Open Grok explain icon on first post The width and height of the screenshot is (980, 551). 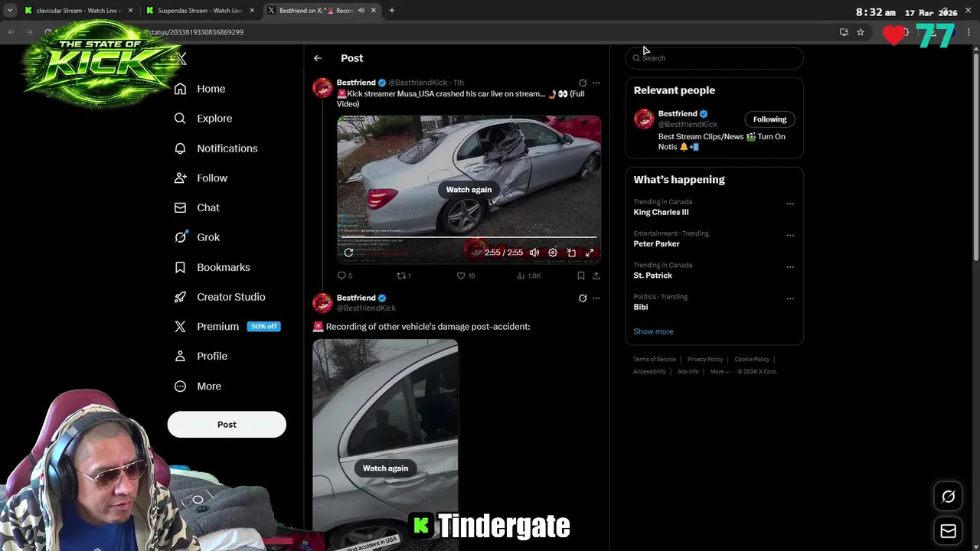coord(583,83)
